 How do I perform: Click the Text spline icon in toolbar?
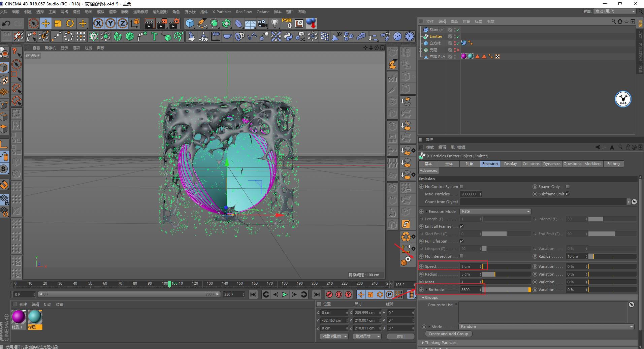pyautogui.click(x=154, y=36)
